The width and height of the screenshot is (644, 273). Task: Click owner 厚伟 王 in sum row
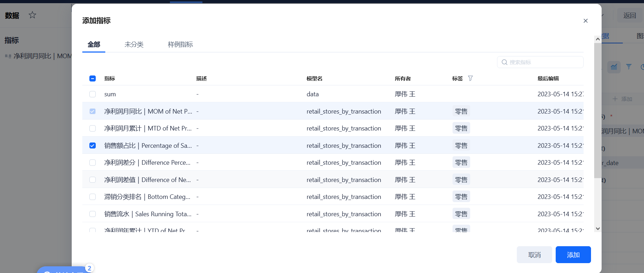pyautogui.click(x=405, y=94)
